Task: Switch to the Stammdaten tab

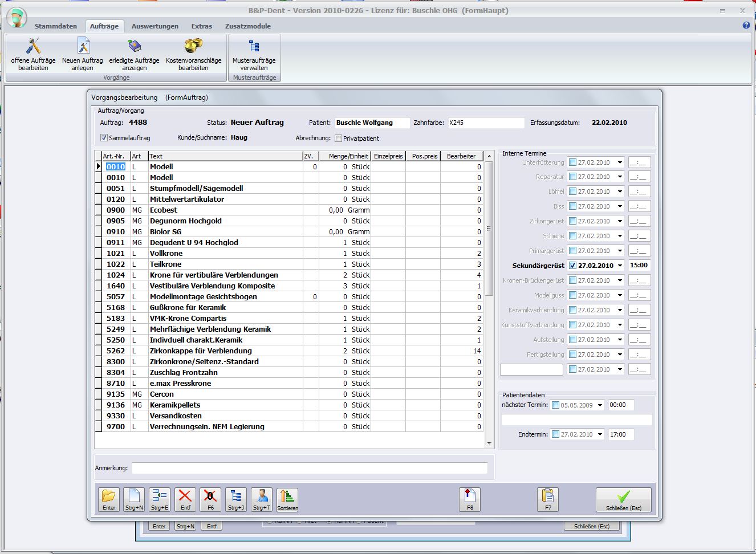Action: pyautogui.click(x=56, y=26)
